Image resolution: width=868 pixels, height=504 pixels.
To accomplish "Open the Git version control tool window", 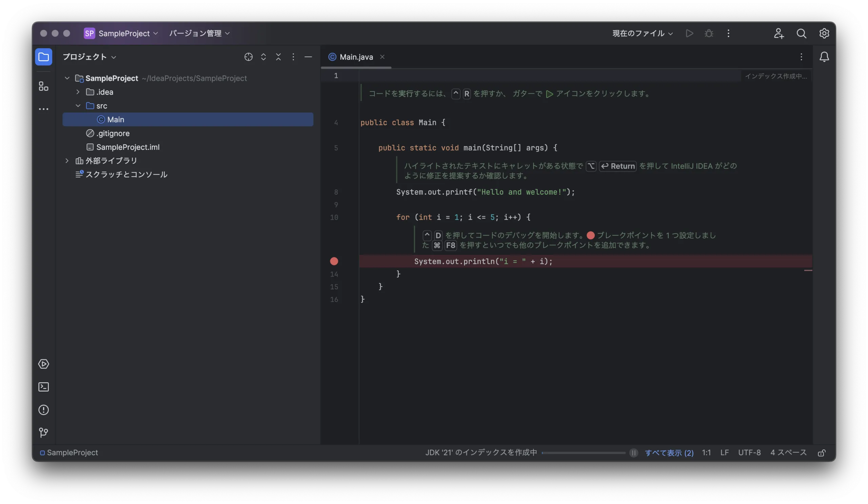I will tap(43, 432).
